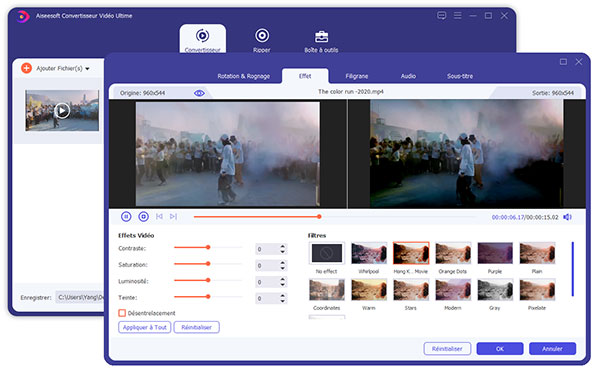Open the Ripper tab in main window
This screenshot has height=371, width=600.
(262, 40)
